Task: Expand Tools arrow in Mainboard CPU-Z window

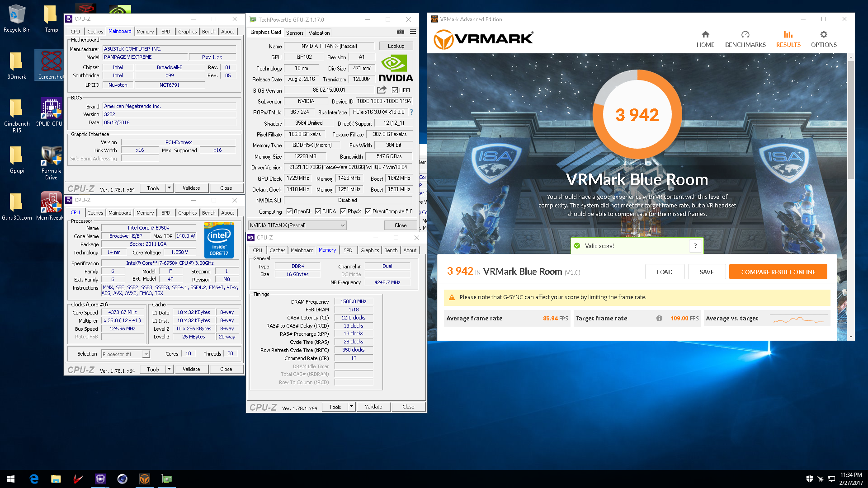Action: tap(169, 188)
